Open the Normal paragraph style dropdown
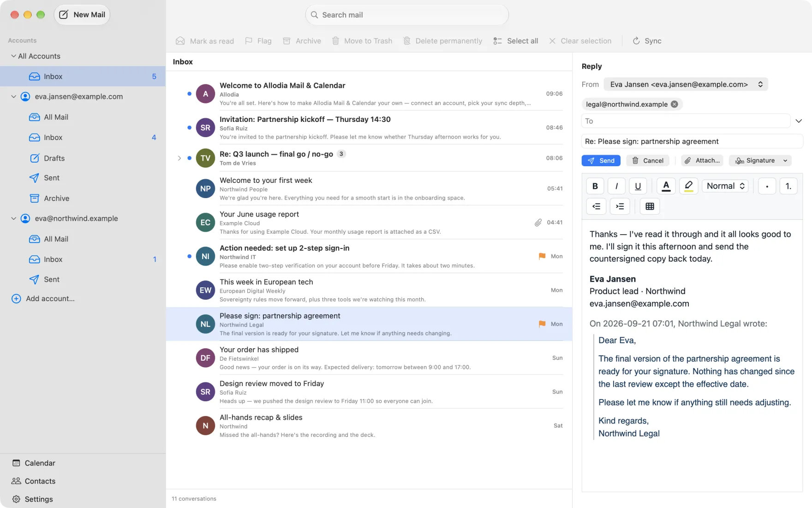The width and height of the screenshot is (812, 508). click(x=725, y=186)
